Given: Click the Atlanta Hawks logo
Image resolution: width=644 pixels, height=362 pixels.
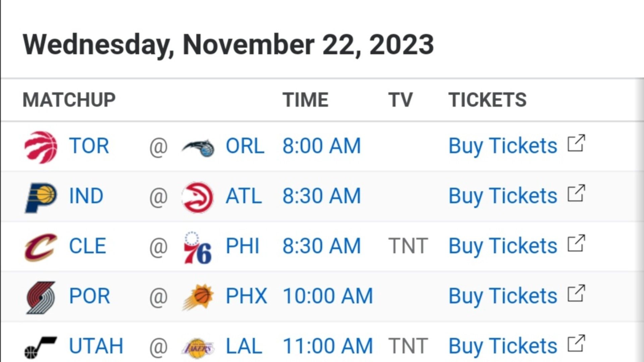Looking at the screenshot, I should point(197,197).
